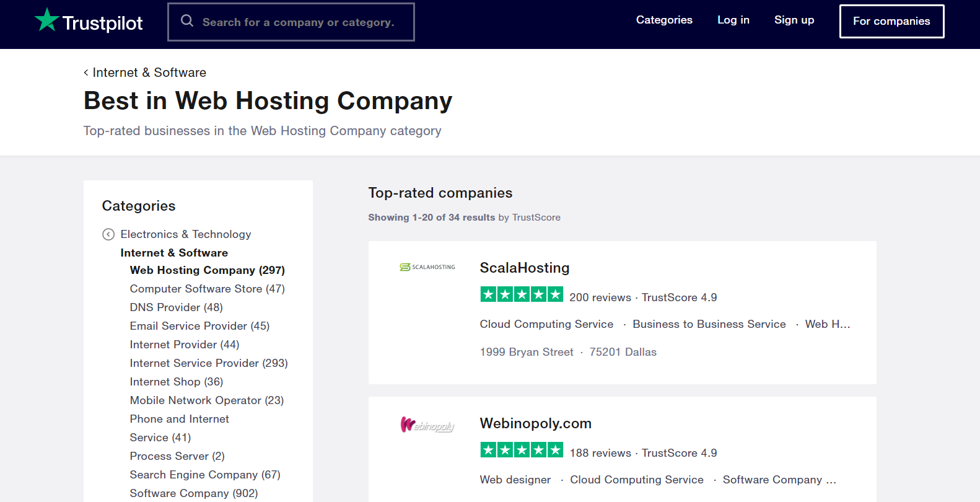980x502 pixels.
Task: Select Internet & Software in sidebar
Action: pos(174,253)
